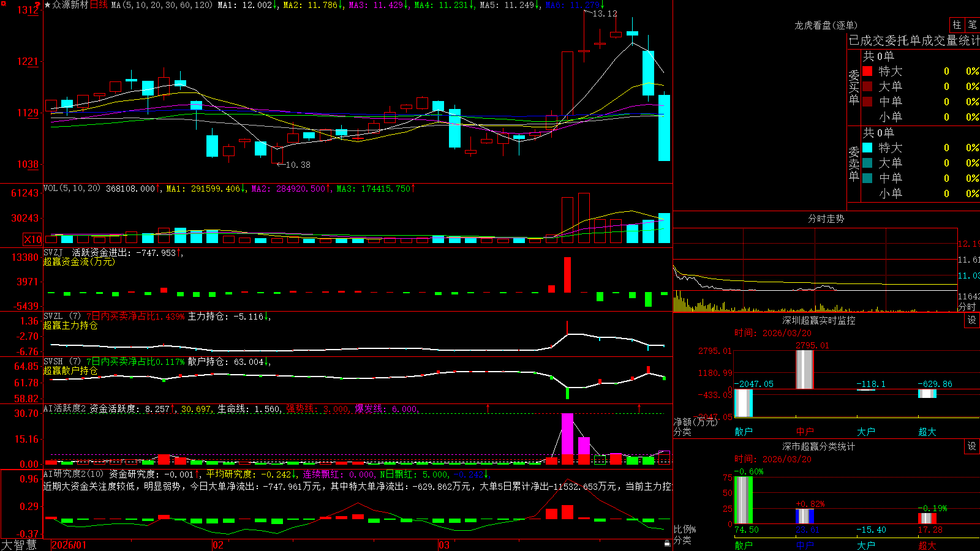Click the magenta AI活跃度 peak bar
The height and width of the screenshot is (551, 980).
click(567, 433)
